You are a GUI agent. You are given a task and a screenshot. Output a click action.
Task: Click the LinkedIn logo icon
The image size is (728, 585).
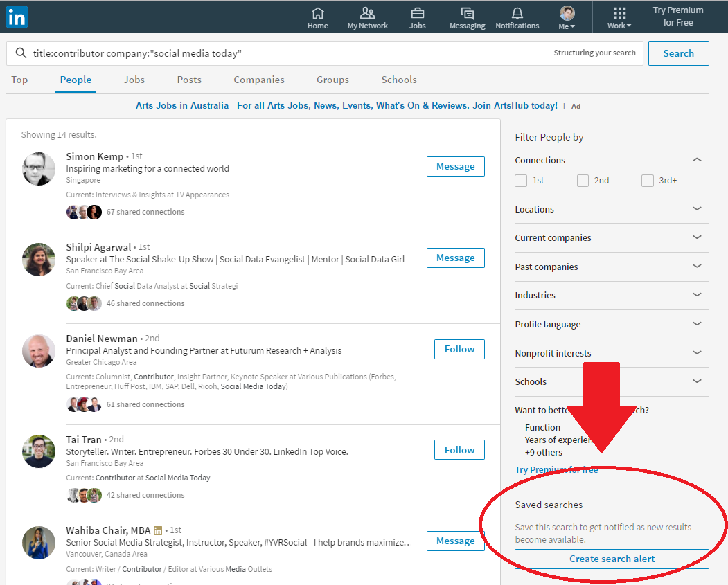17,17
